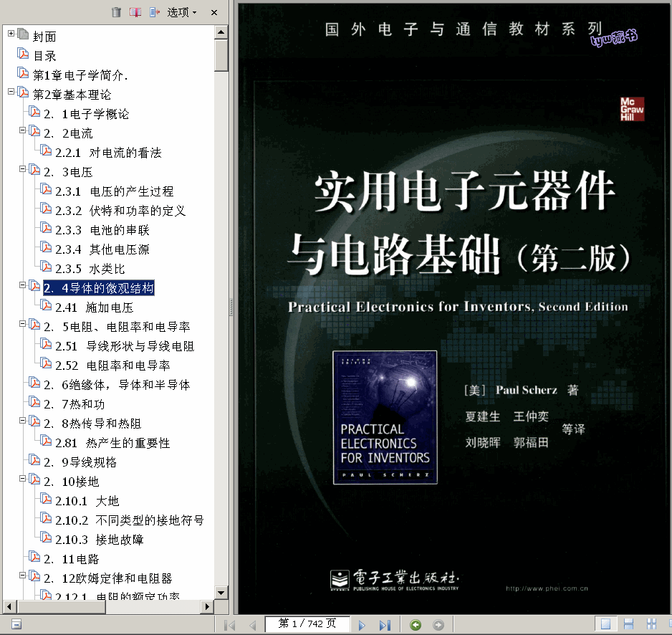This screenshot has height=635, width=672.
Task: Select bookmark 2、11电路
Action: (71, 559)
